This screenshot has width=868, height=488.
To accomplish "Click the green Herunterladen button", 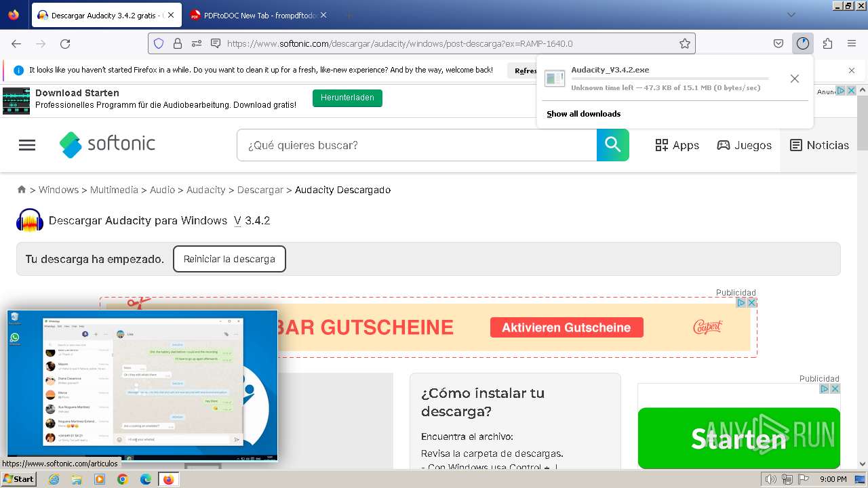I will coord(347,98).
